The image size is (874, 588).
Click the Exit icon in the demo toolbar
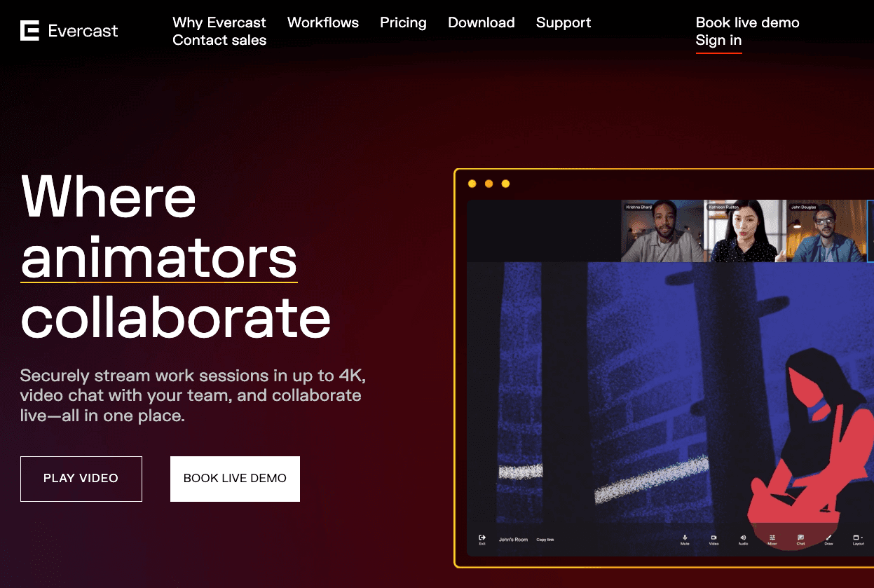(x=482, y=538)
